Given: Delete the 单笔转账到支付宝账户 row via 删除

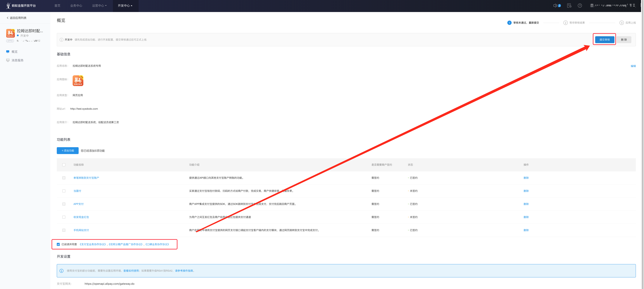Looking at the screenshot, I should coord(526,178).
